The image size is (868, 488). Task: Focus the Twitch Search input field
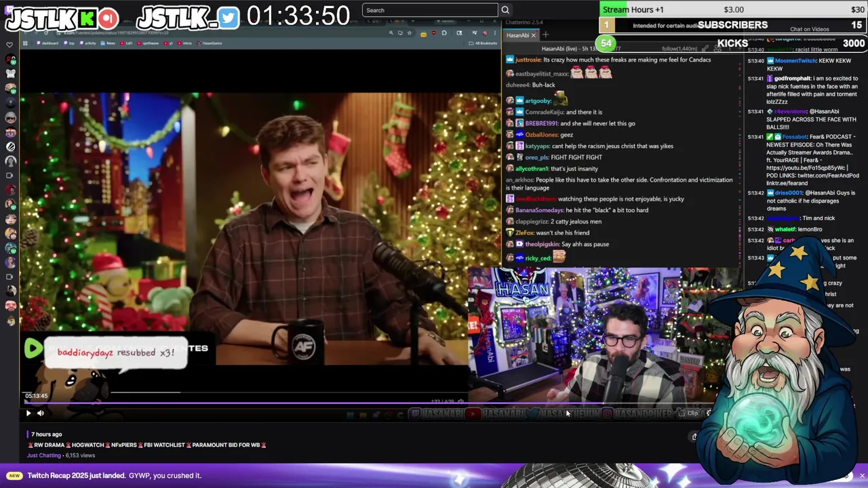(x=430, y=10)
